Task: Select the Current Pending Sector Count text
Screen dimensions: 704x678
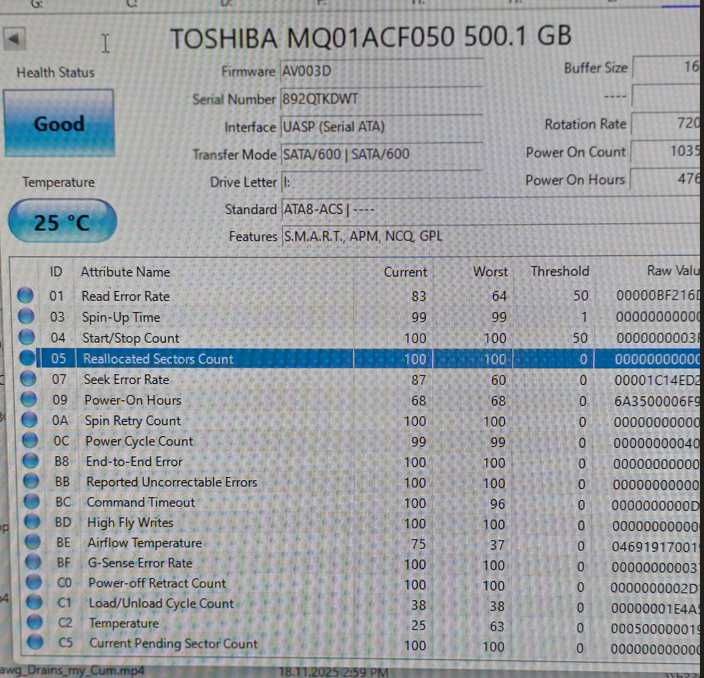Action: [x=174, y=643]
